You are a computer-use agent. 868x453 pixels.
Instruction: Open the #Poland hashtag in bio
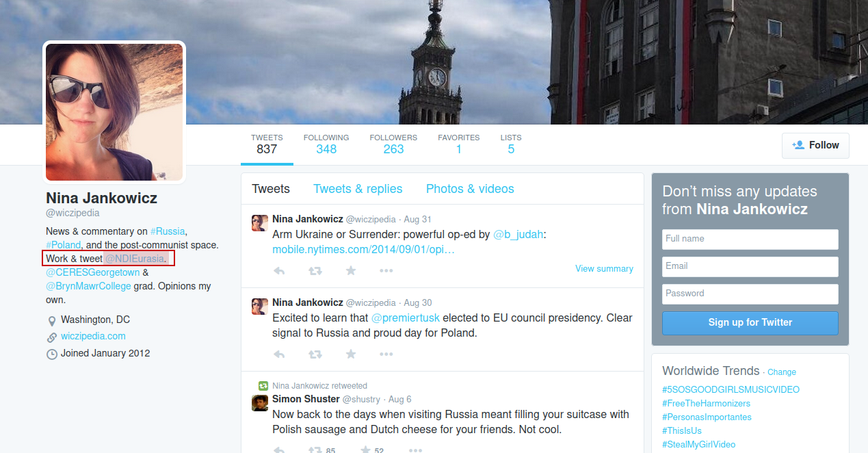(x=64, y=245)
